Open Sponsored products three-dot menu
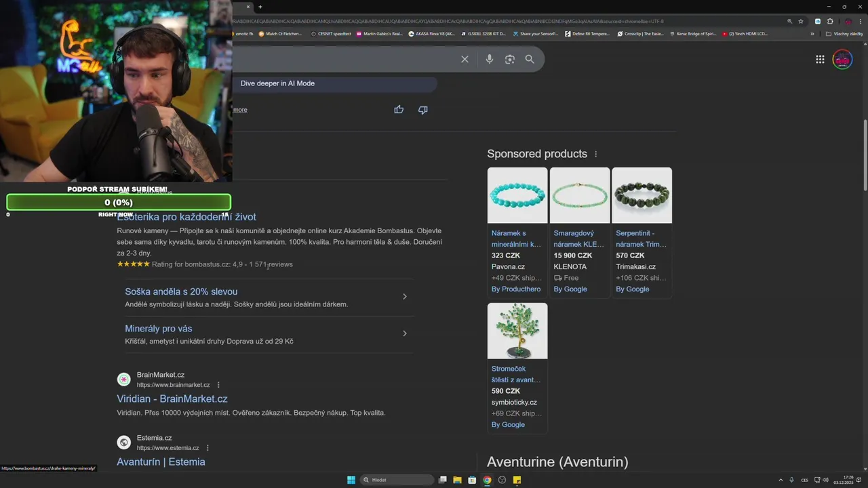 pos(596,154)
